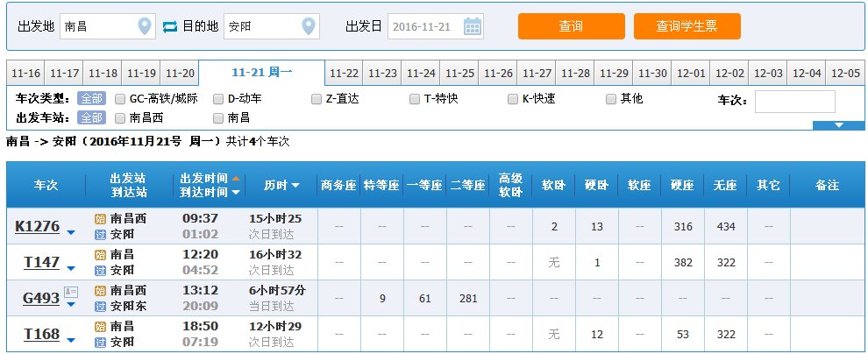868x354 pixels.
Task: Click the origin-station badge in T168 row
Action: point(100,326)
